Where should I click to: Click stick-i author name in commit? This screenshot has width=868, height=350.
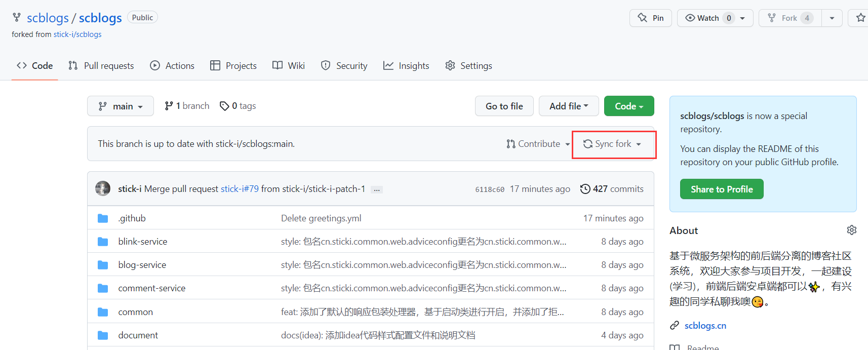point(130,189)
